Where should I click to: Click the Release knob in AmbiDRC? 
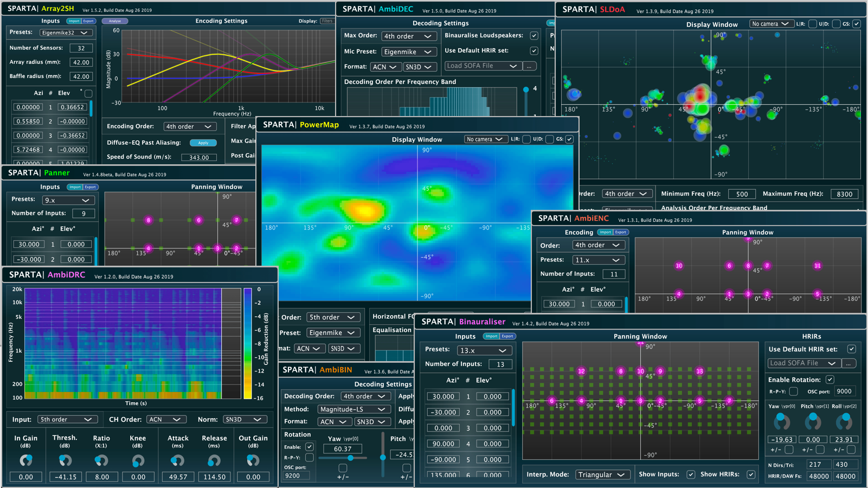pos(214,460)
